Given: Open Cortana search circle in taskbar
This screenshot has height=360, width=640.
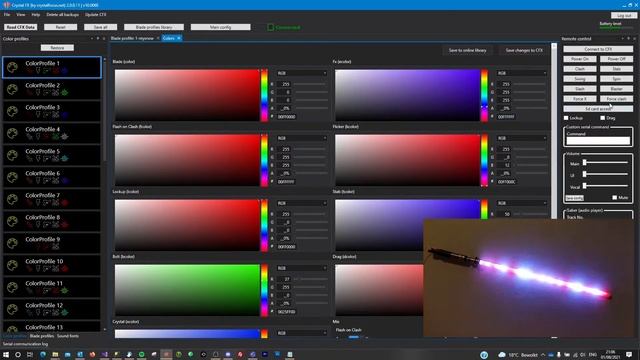Looking at the screenshot, I should point(18,355).
